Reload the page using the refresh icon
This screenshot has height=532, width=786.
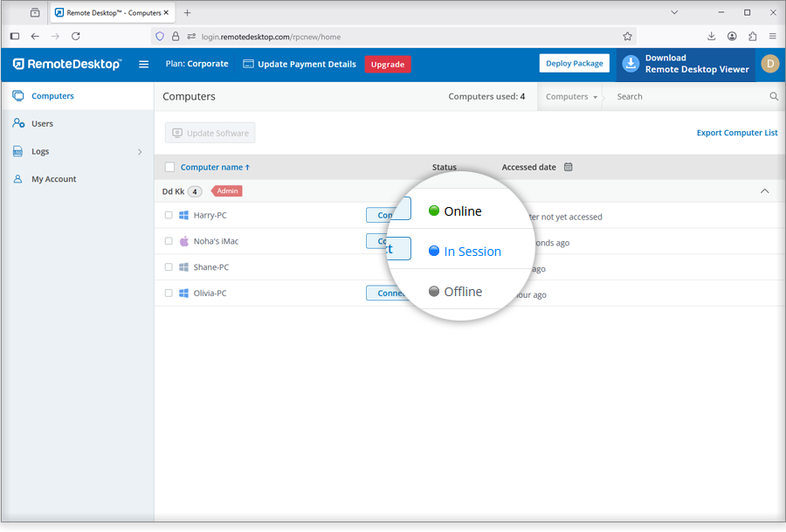[76, 36]
